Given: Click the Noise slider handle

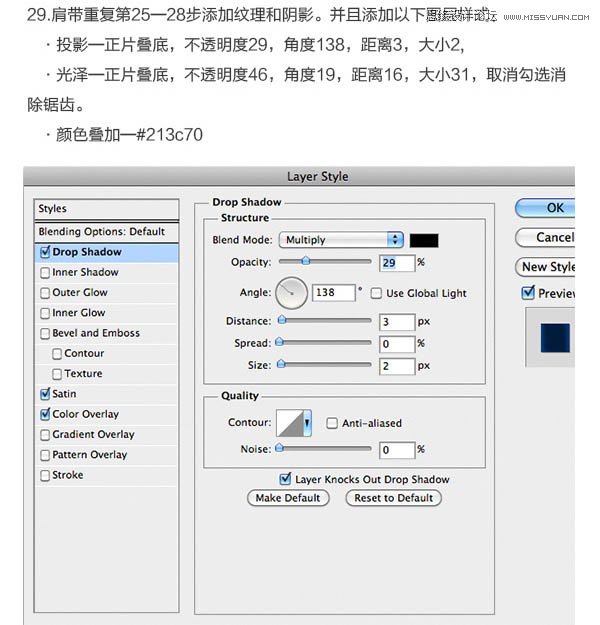Looking at the screenshot, I should [280, 448].
